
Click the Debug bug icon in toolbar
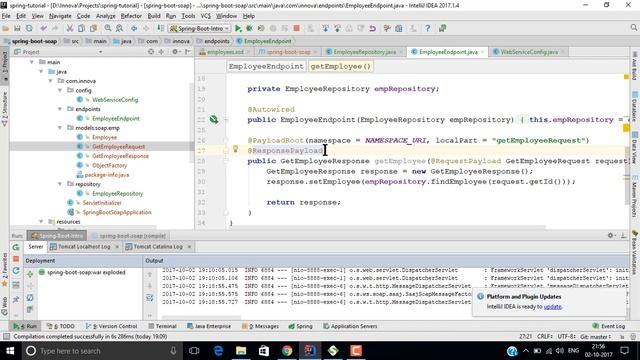click(249, 29)
